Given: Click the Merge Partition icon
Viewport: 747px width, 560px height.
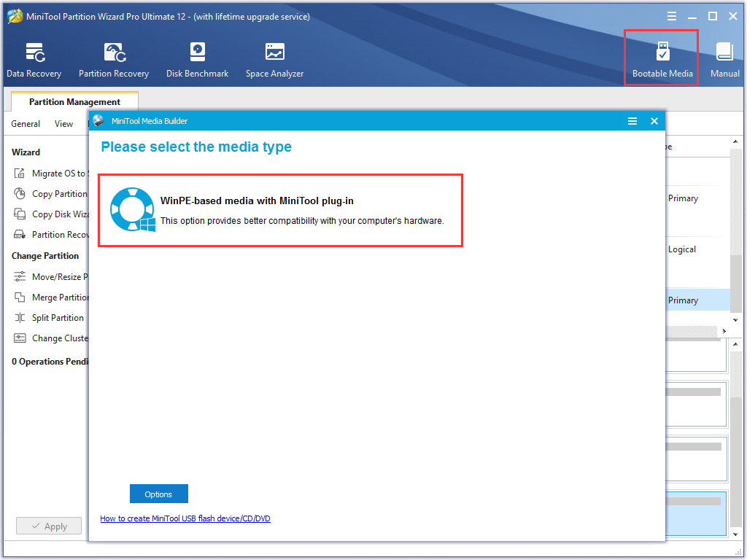Looking at the screenshot, I should 20,297.
